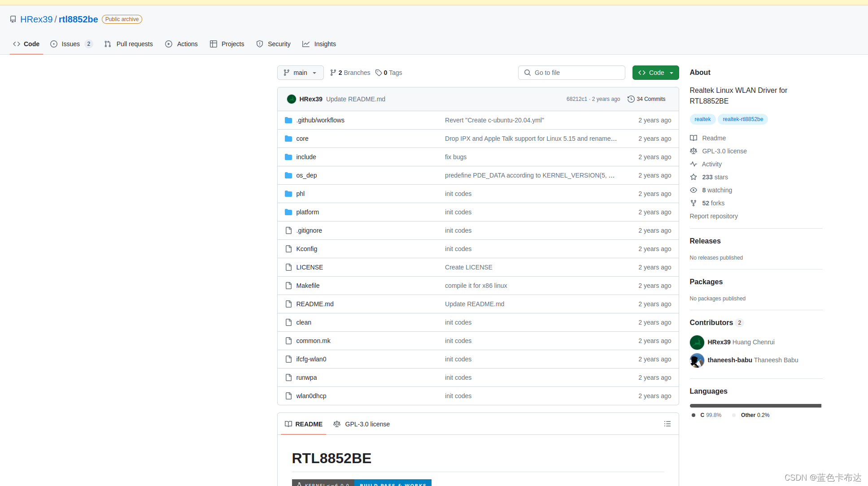
Task: Click the languages percentage bar
Action: (x=755, y=406)
